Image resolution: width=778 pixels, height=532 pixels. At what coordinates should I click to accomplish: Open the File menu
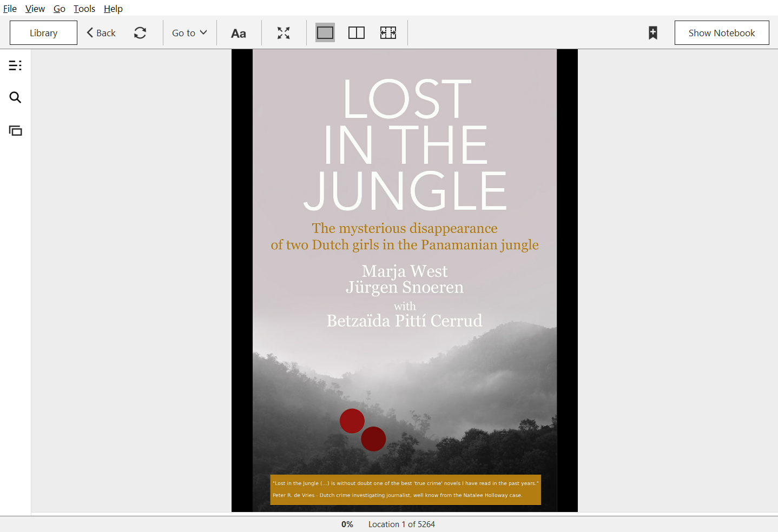pos(10,9)
